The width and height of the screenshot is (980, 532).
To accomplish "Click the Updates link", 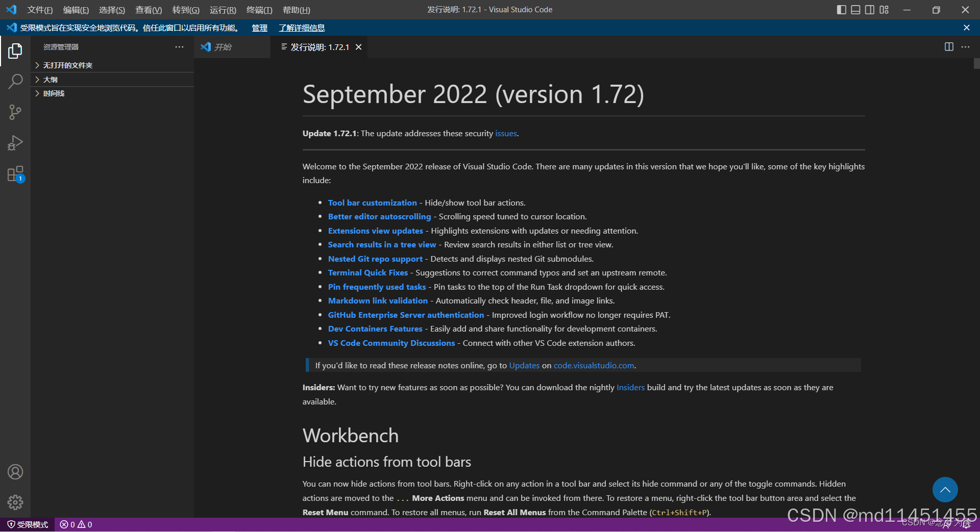I will [x=524, y=365].
